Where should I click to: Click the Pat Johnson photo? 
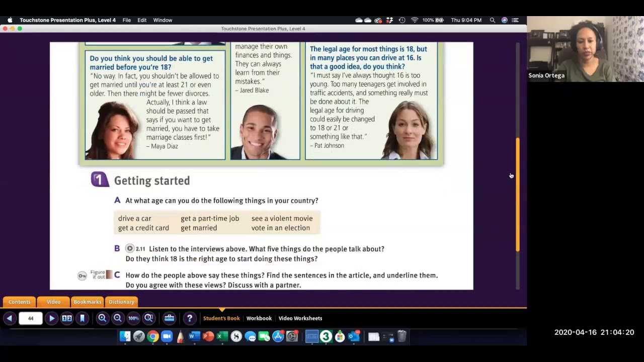[409, 130]
